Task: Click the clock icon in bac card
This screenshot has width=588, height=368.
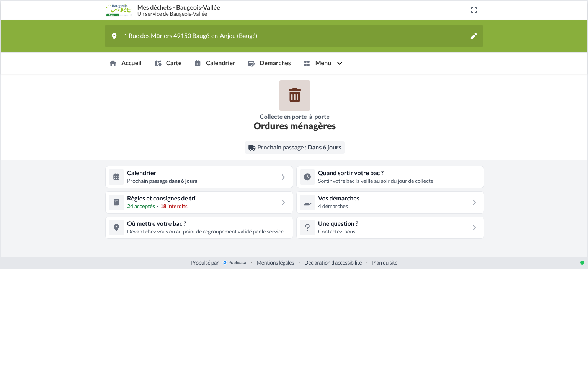Action: pyautogui.click(x=307, y=177)
